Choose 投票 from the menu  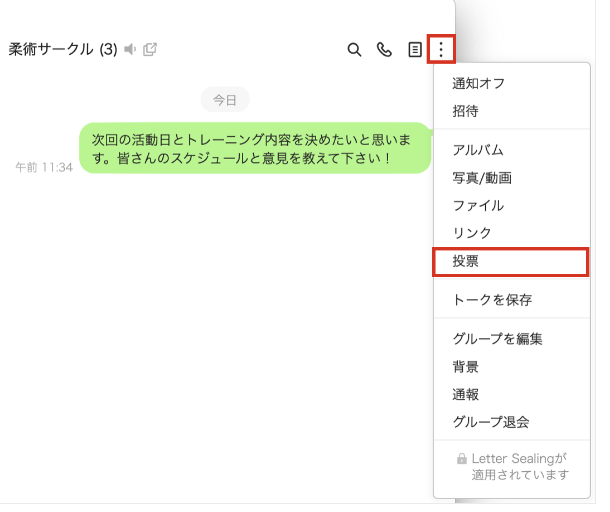[511, 261]
